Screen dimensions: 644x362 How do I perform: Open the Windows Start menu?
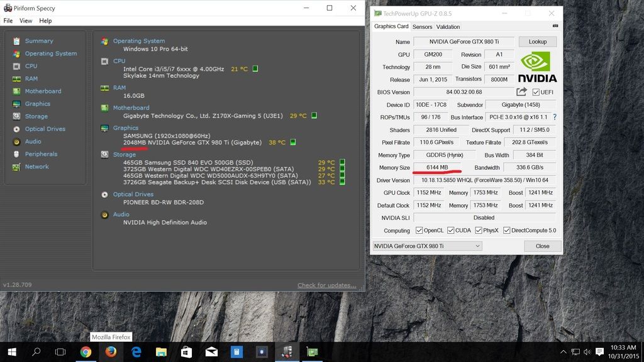(x=12, y=352)
